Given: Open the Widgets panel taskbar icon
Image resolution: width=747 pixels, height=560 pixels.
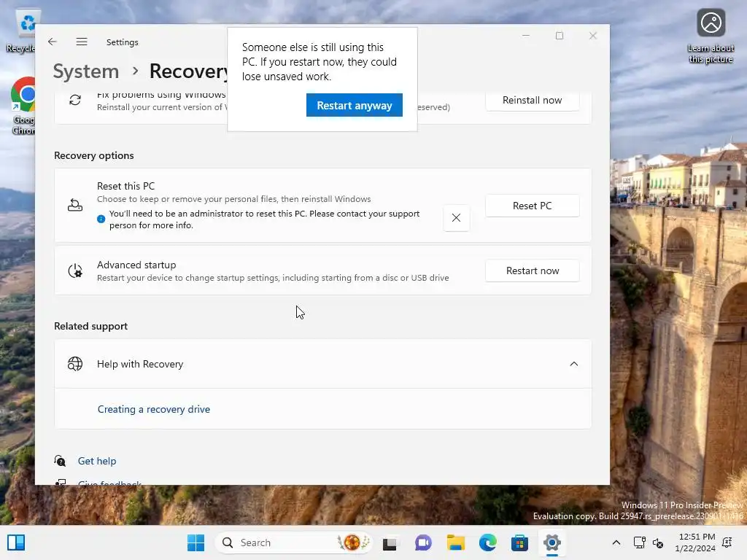Looking at the screenshot, I should (x=16, y=542).
